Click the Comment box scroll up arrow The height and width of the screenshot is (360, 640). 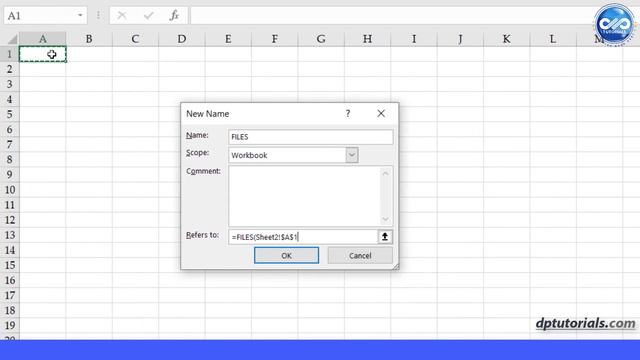(386, 173)
